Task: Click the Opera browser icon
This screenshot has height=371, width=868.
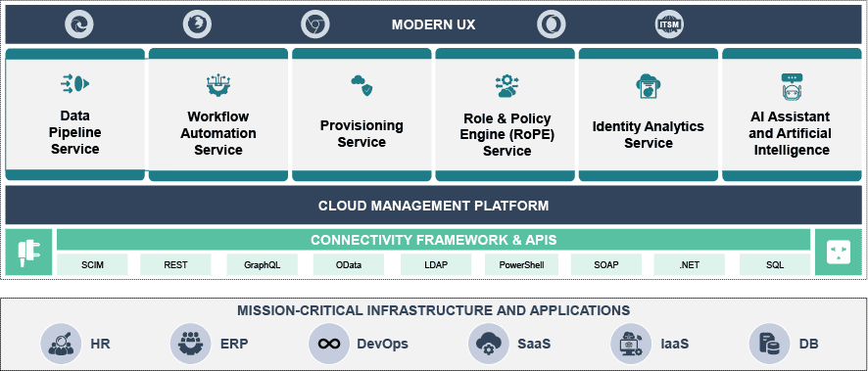Action: coord(552,24)
